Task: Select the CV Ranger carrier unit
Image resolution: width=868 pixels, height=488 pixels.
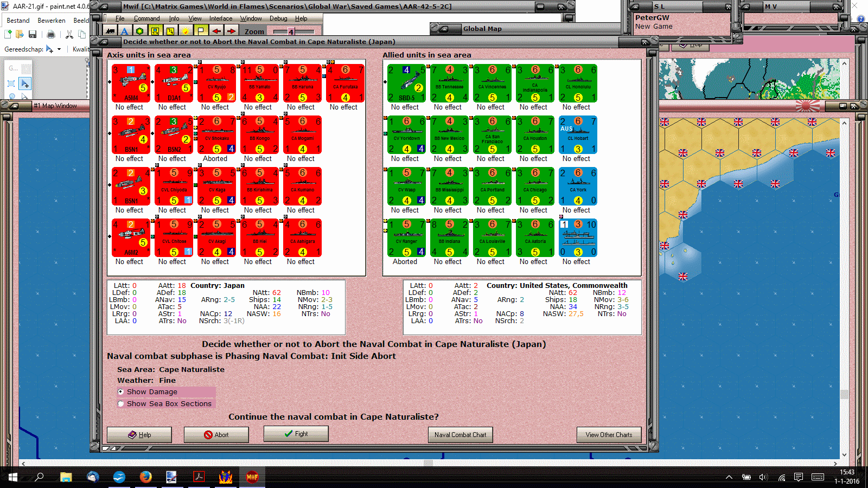Action: pyautogui.click(x=406, y=237)
